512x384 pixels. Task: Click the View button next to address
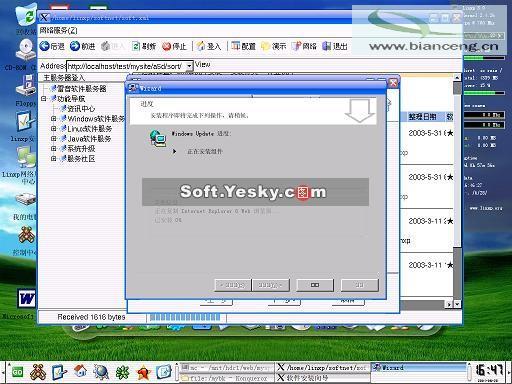(202, 64)
